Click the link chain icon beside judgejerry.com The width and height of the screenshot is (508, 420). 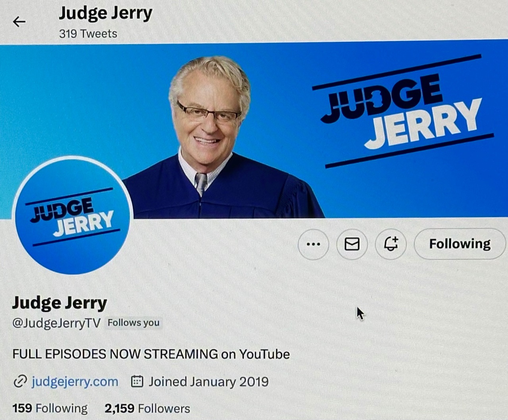19,382
